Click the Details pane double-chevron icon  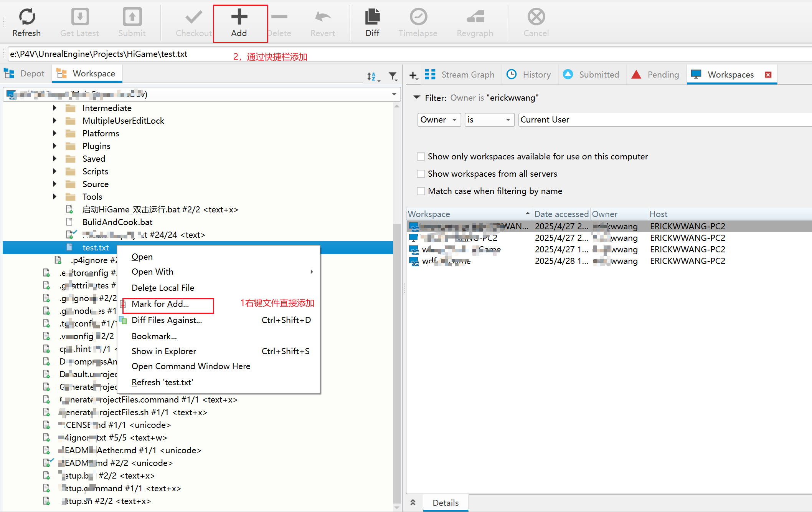click(413, 502)
